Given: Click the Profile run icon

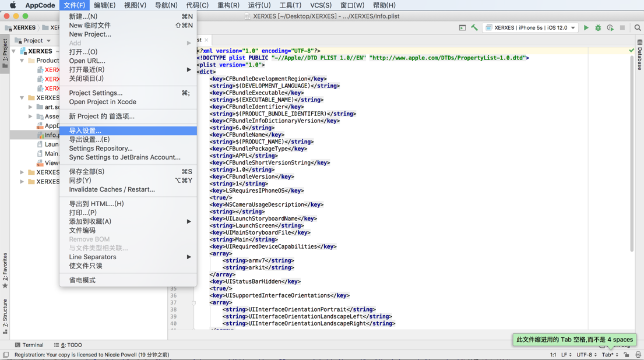Looking at the screenshot, I should pos(610,27).
